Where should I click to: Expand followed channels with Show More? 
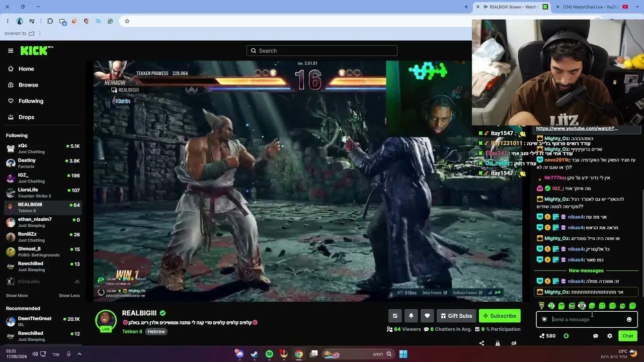[x=17, y=296]
